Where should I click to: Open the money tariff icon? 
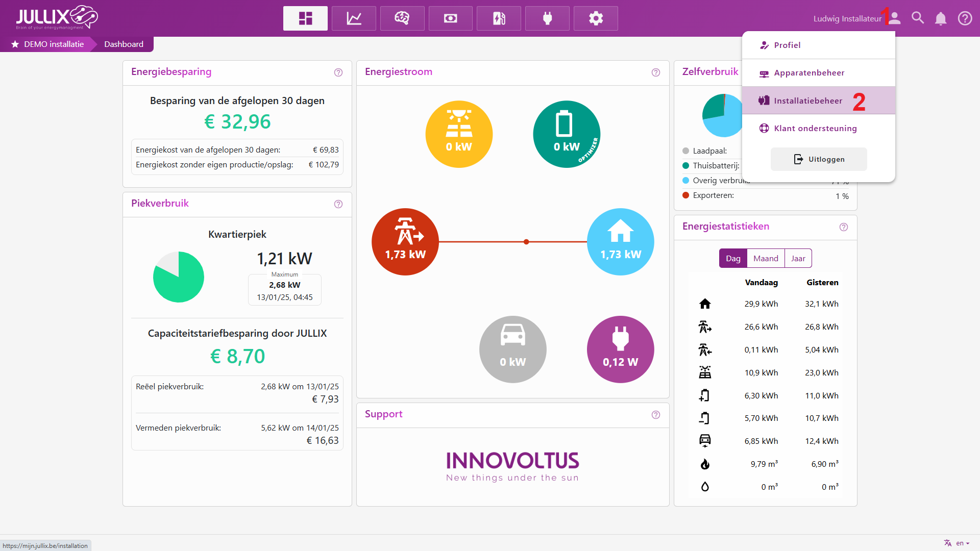(x=450, y=18)
